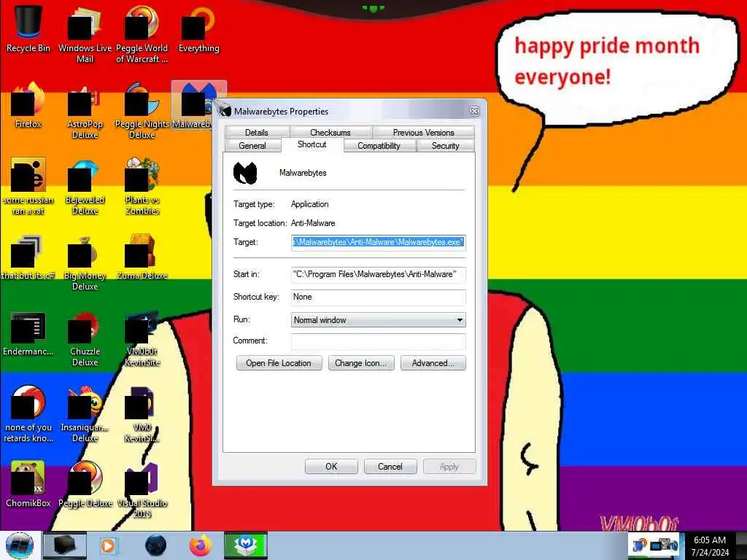Switch to the Details tab

(x=256, y=132)
